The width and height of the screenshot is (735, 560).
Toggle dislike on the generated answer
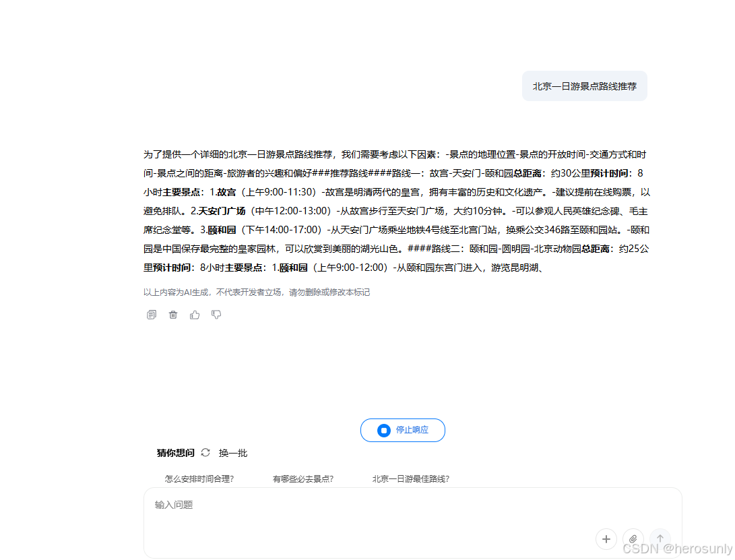click(x=216, y=314)
